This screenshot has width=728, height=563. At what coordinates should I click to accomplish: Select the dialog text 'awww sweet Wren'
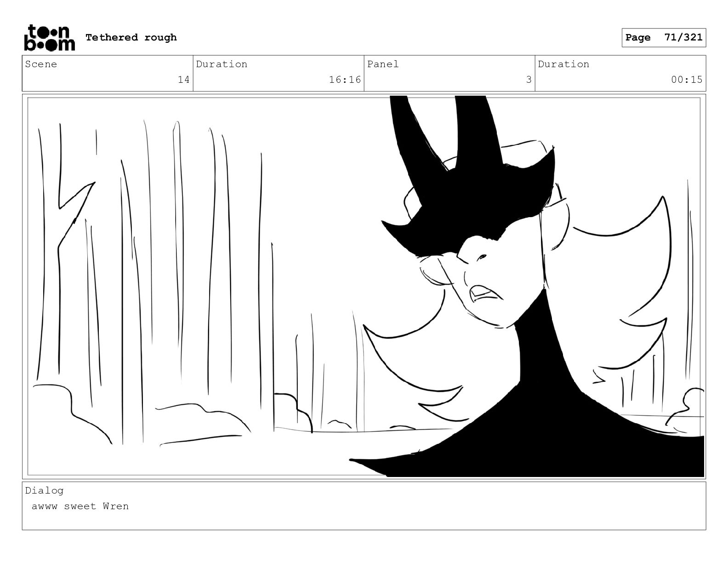click(x=80, y=506)
